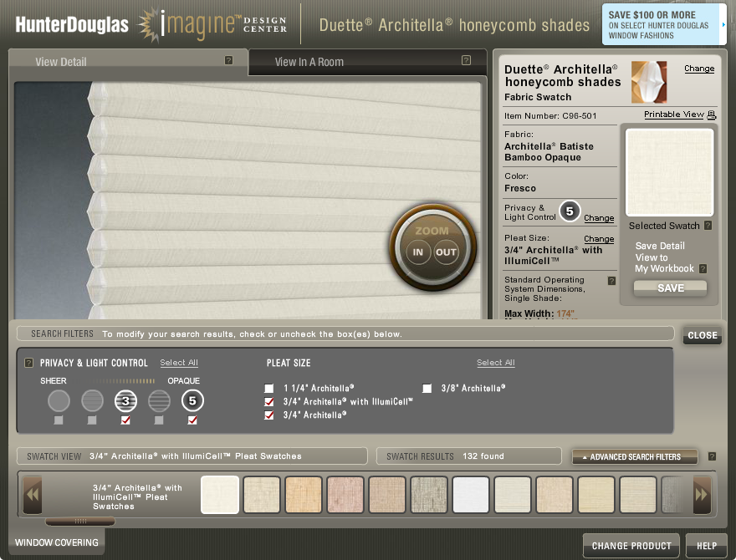Open the Window Covering tab

[x=57, y=542]
